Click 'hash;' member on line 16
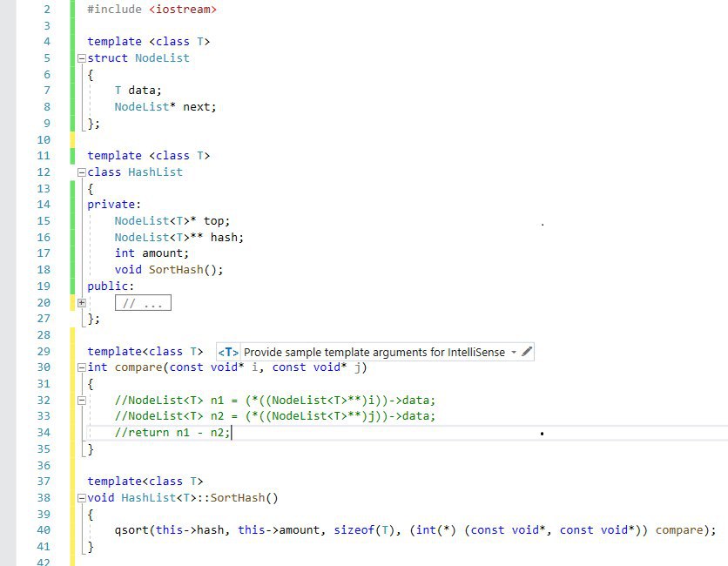This screenshot has width=728, height=566. click(227, 237)
